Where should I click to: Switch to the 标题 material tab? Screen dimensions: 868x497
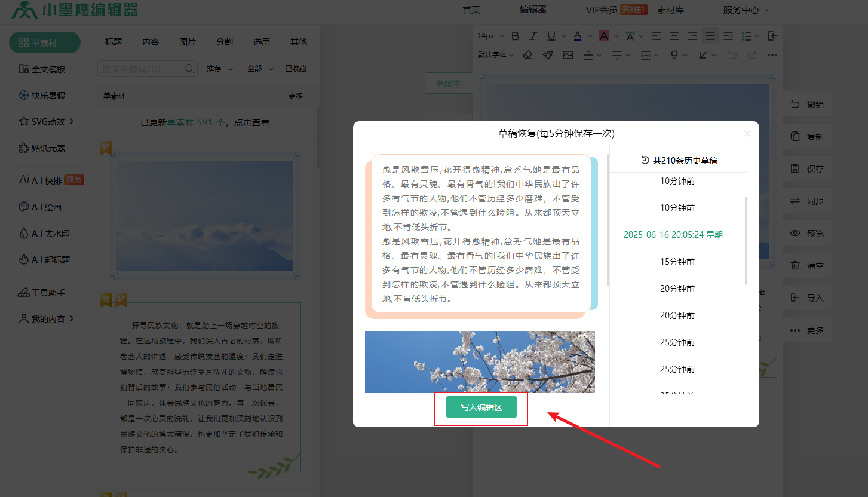click(114, 42)
